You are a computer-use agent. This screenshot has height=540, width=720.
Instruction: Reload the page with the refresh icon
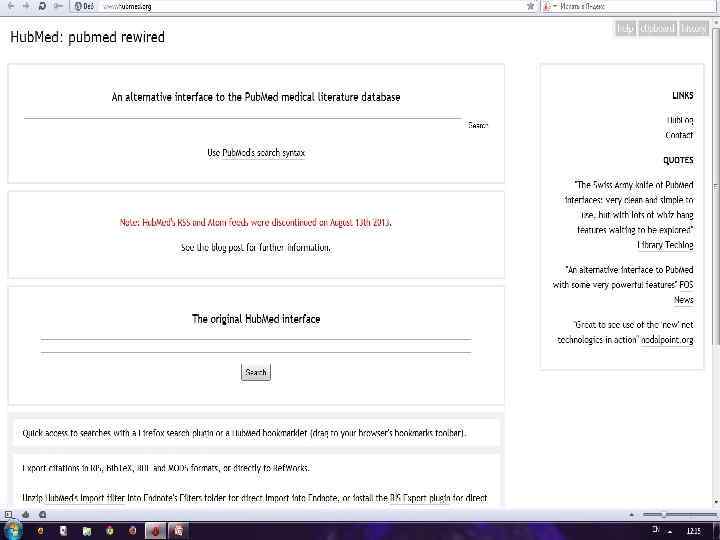[x=42, y=6]
